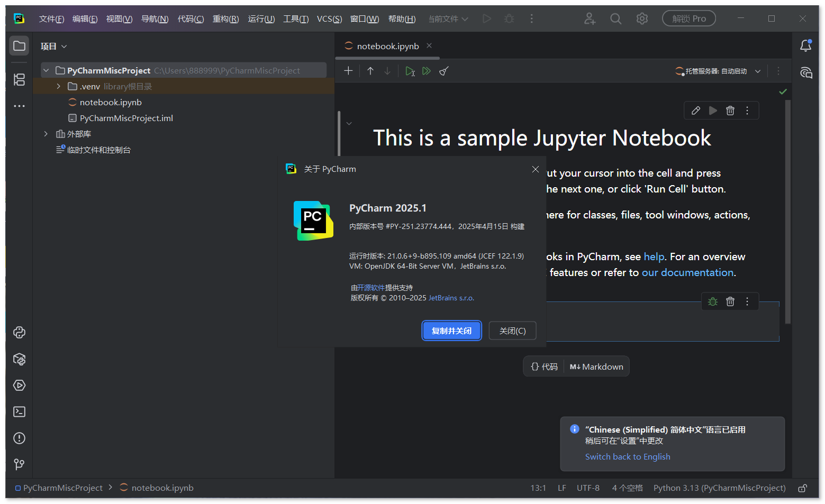Close the notebook.ipynb editor tab
This screenshot has width=825, height=504.
click(x=429, y=45)
